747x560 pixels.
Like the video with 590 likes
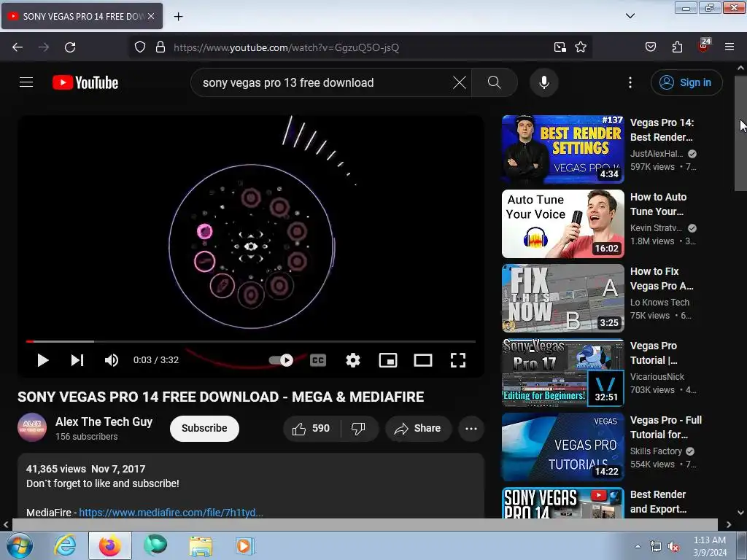(311, 429)
